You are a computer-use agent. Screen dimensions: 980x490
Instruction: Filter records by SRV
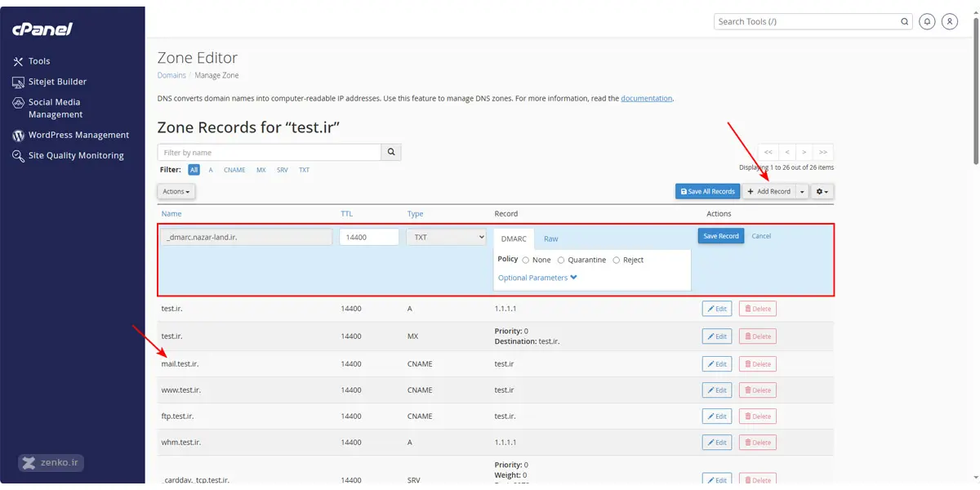tap(283, 170)
